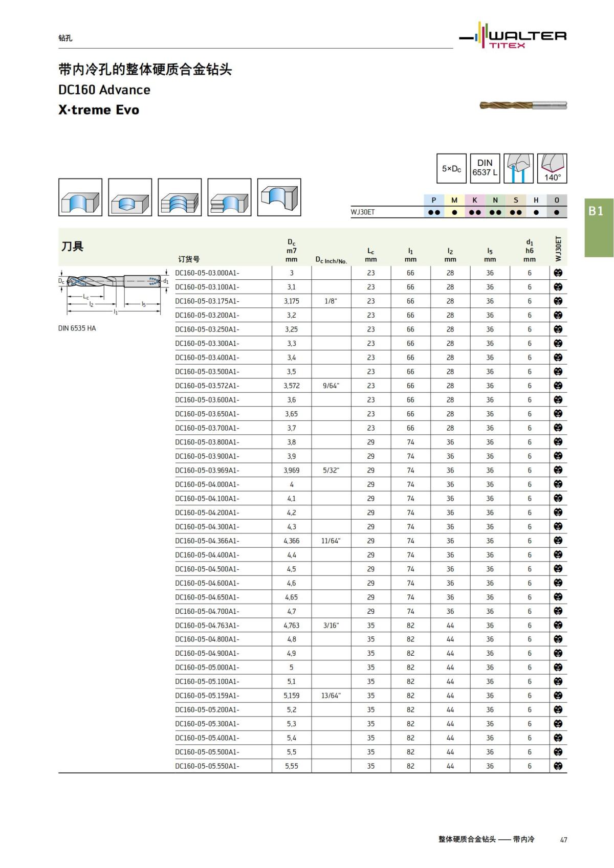Click the 140° point angle icon
Viewport: 614px width, 868px height.
[552, 168]
